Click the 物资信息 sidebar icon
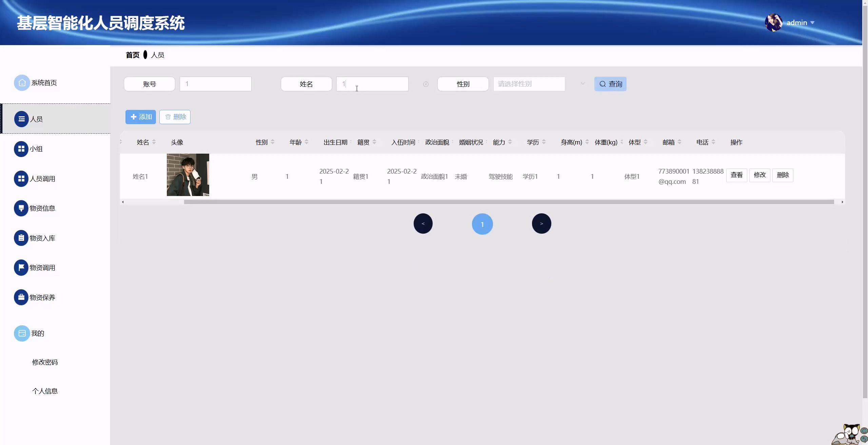The image size is (868, 445). [x=21, y=208]
